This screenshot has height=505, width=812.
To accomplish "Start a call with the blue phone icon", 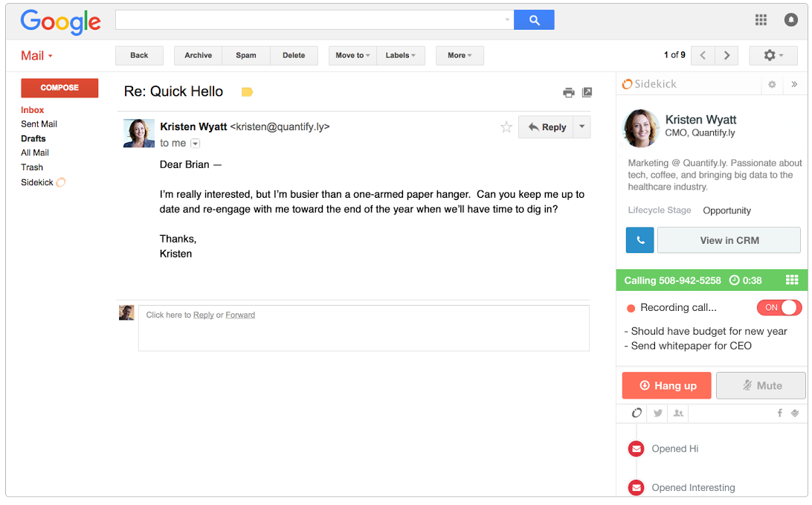I will click(x=639, y=239).
